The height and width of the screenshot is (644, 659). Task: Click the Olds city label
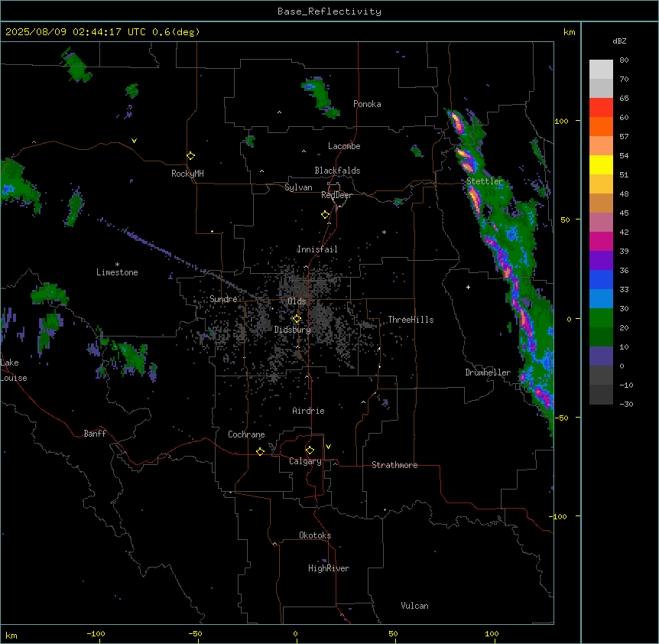pos(297,301)
